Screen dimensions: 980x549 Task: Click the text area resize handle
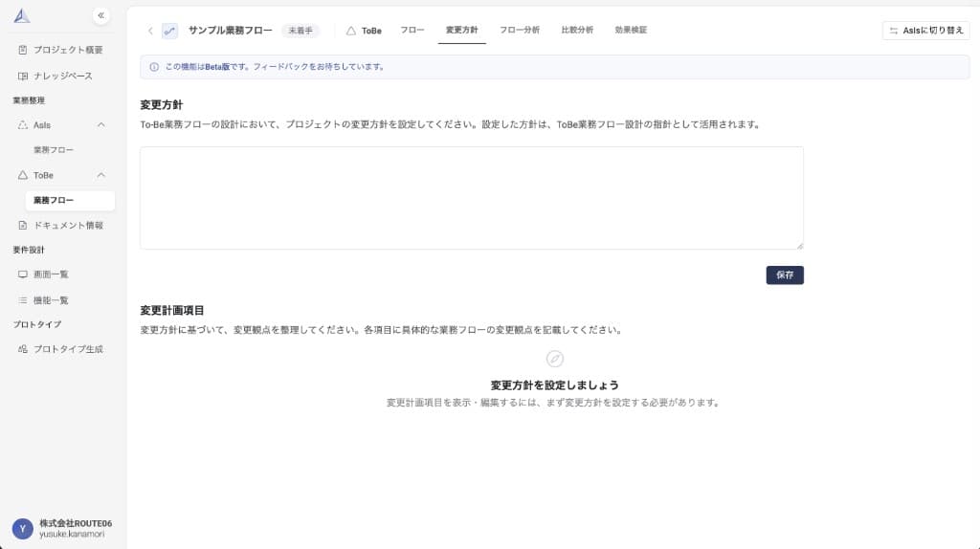click(799, 246)
